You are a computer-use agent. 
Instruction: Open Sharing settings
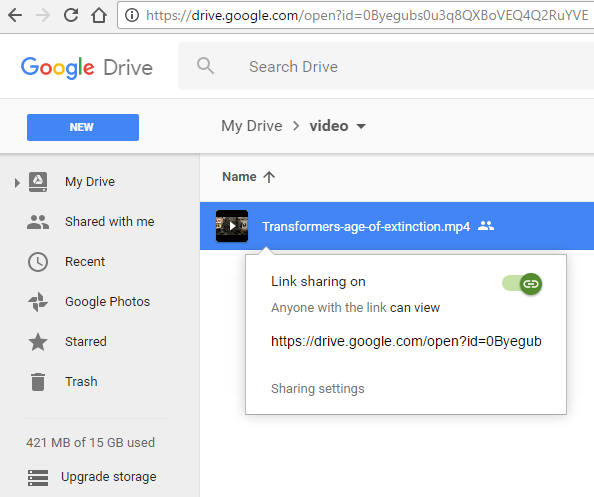tap(317, 389)
